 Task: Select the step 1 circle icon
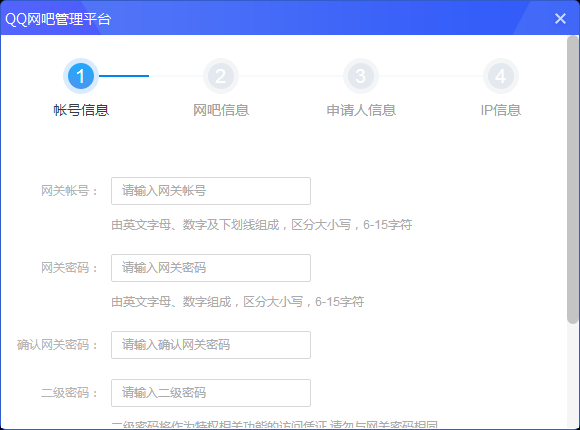[81, 76]
